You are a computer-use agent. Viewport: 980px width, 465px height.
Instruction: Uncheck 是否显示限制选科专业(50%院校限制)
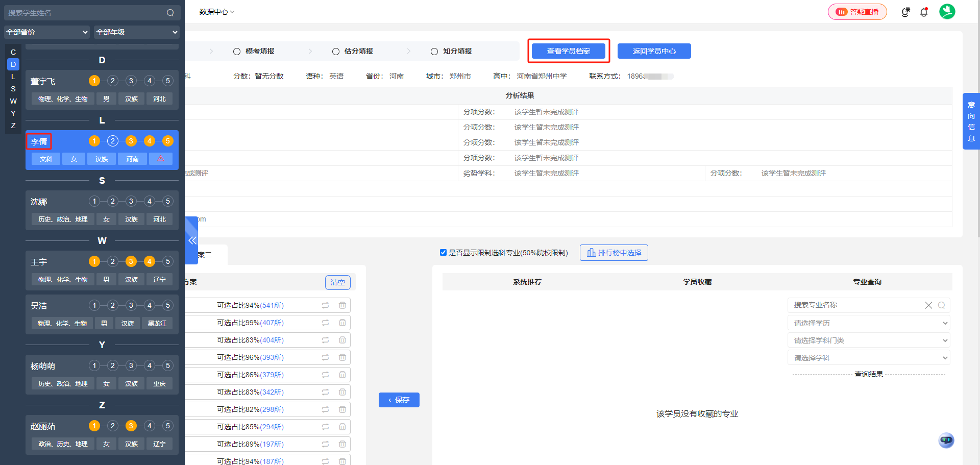tap(443, 252)
